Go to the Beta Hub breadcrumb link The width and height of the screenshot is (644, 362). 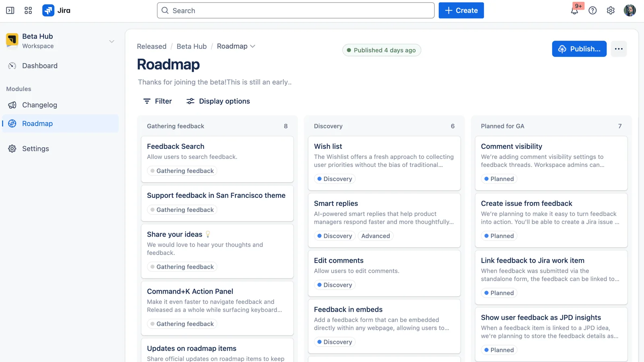tap(192, 46)
